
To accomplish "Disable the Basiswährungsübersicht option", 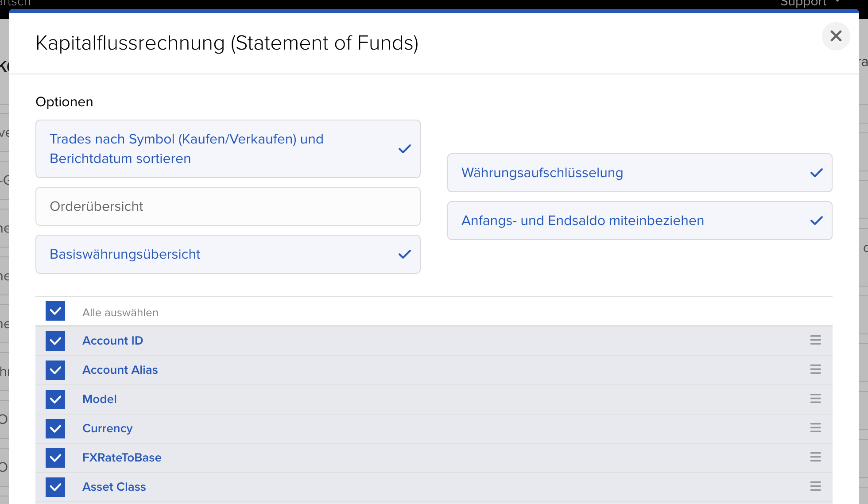I will point(228,254).
